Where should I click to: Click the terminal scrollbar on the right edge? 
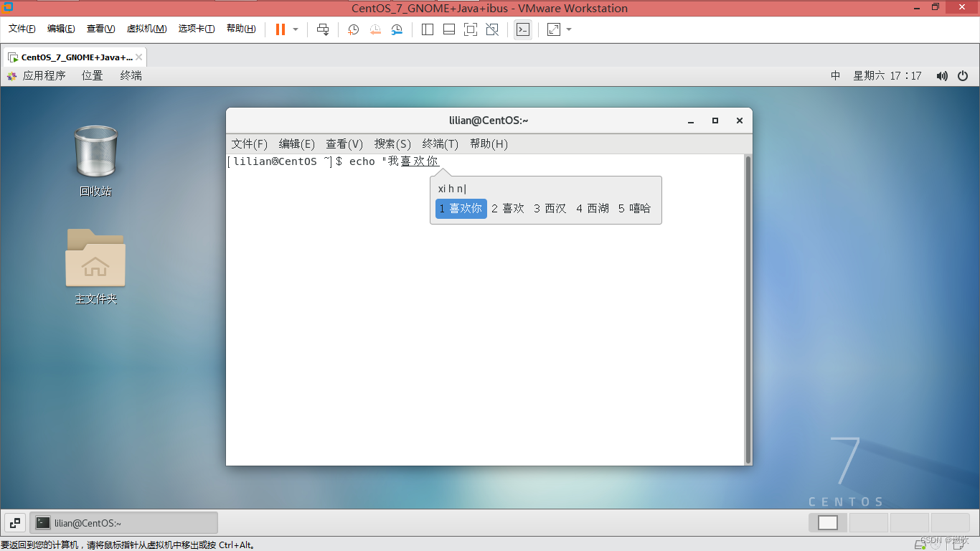point(748,309)
